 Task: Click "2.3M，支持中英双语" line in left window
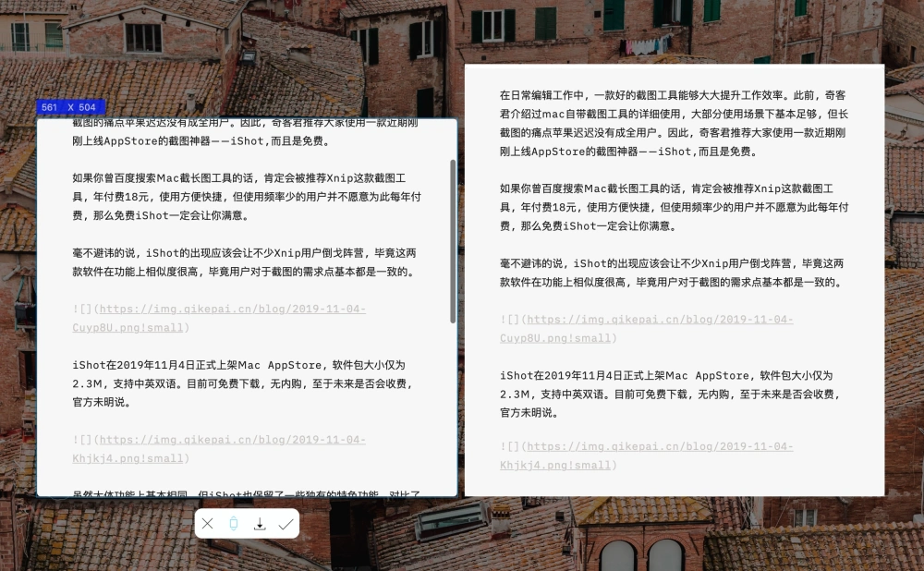(242, 383)
